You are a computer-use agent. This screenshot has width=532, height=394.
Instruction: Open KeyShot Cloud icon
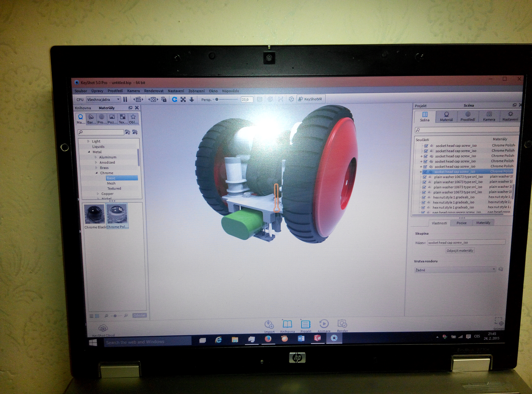[x=103, y=328]
